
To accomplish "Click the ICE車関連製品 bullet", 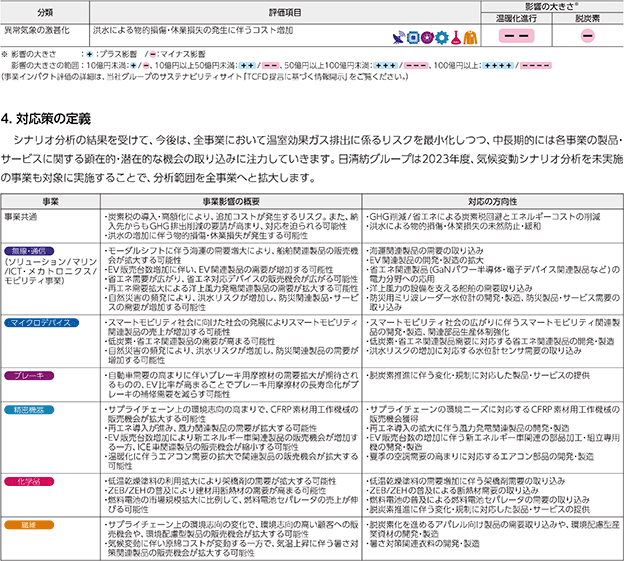I will [231, 442].
